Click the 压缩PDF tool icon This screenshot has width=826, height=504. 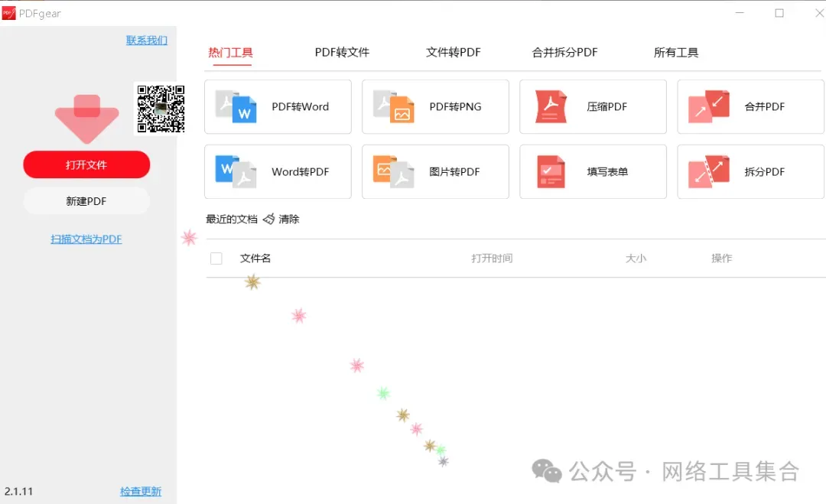point(551,107)
